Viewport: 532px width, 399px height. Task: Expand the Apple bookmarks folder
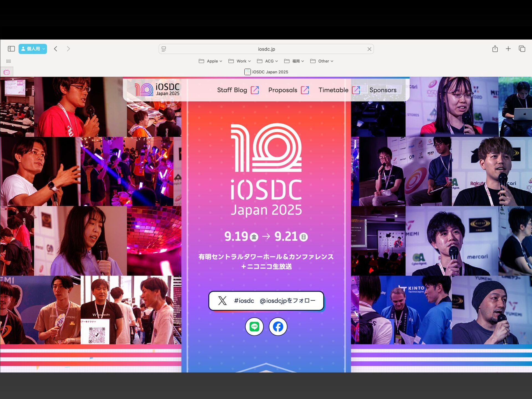pyautogui.click(x=211, y=61)
